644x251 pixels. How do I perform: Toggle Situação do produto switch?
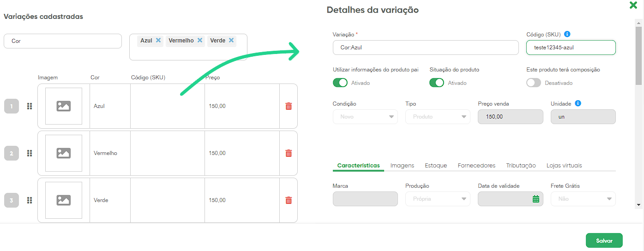437,83
